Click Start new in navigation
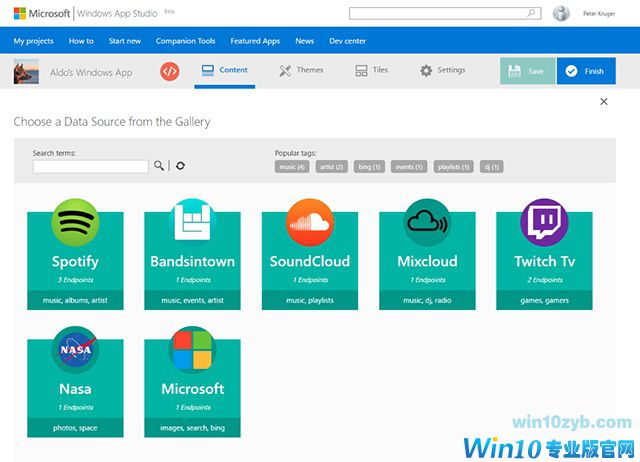Image resolution: width=640 pixels, height=462 pixels. tap(124, 41)
